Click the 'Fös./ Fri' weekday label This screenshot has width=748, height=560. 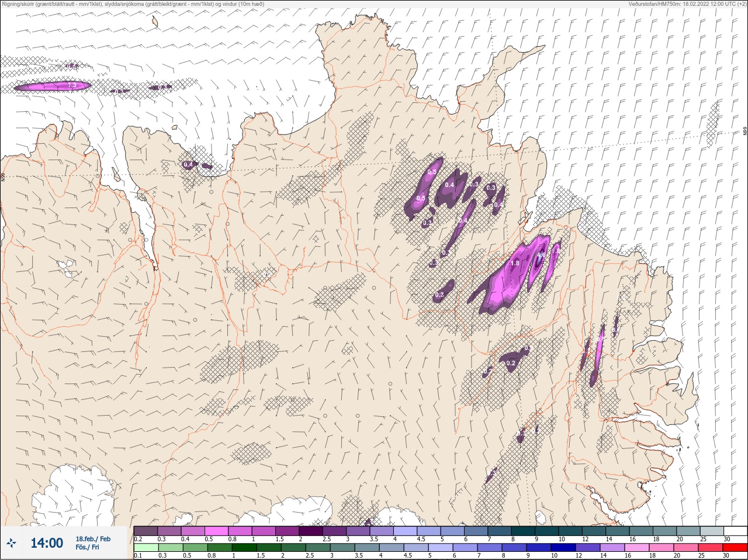click(x=88, y=547)
